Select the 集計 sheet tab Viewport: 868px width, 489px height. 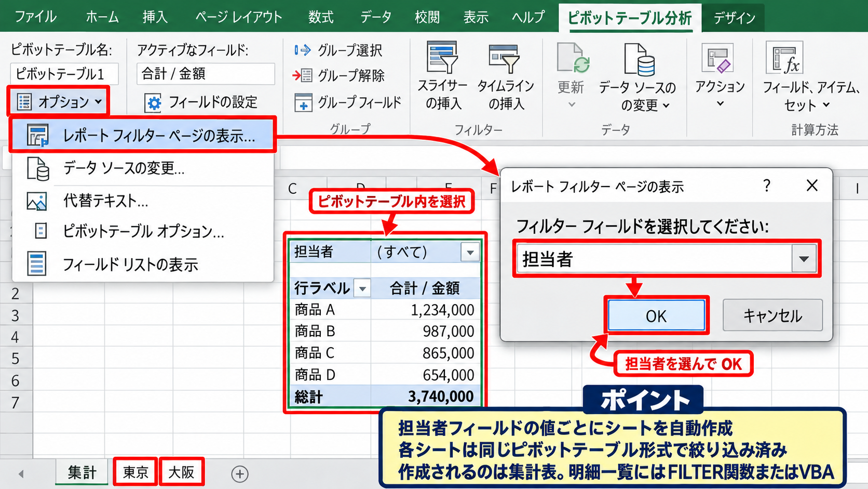82,472
